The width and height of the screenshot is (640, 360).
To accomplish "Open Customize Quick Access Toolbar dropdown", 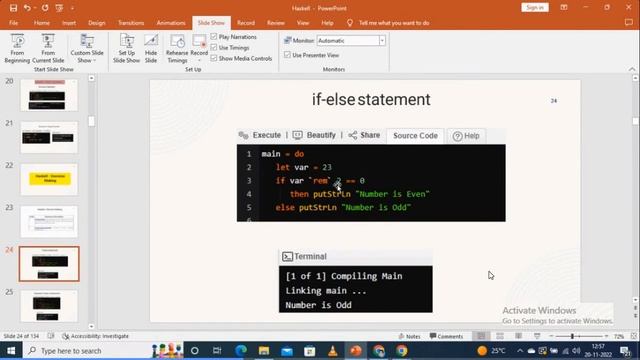I will (x=72, y=8).
